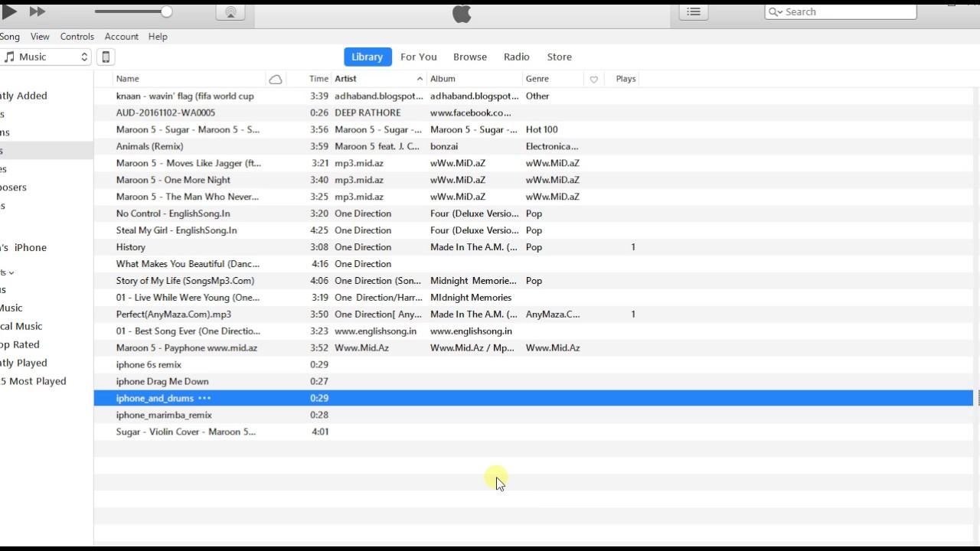Click the Love heart column header
The width and height of the screenshot is (980, 551).
pyautogui.click(x=593, y=79)
